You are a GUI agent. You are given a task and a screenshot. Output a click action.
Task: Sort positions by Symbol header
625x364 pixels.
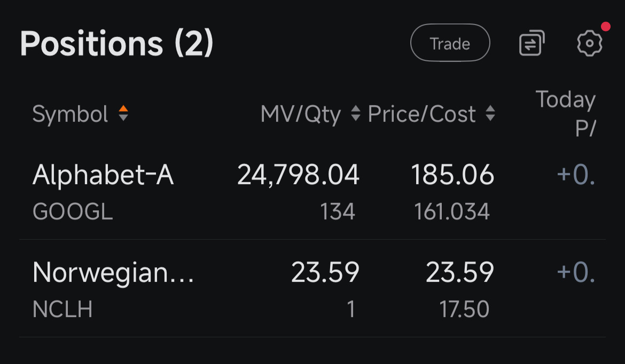click(x=71, y=114)
